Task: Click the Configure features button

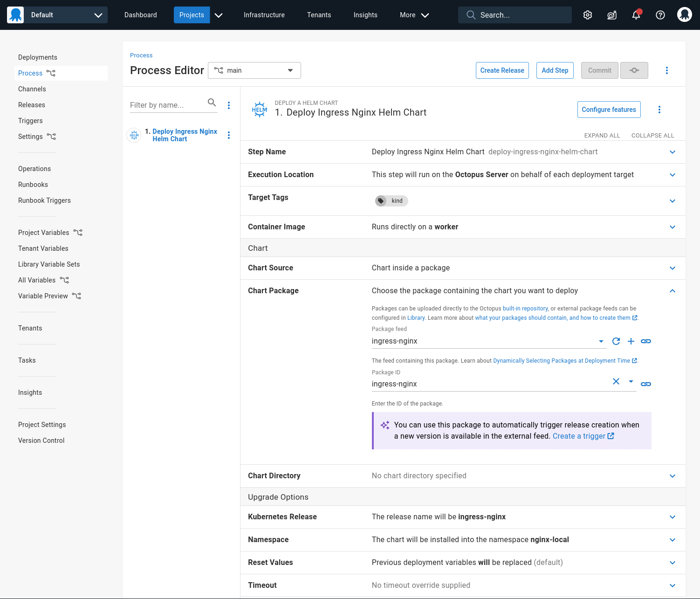Action: pos(609,110)
